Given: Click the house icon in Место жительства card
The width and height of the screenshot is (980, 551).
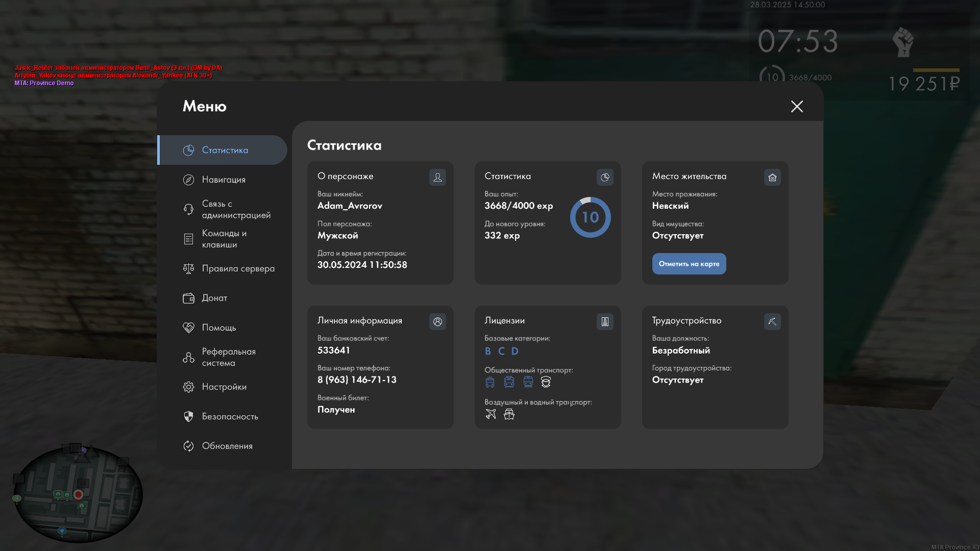Looking at the screenshot, I should tap(772, 177).
